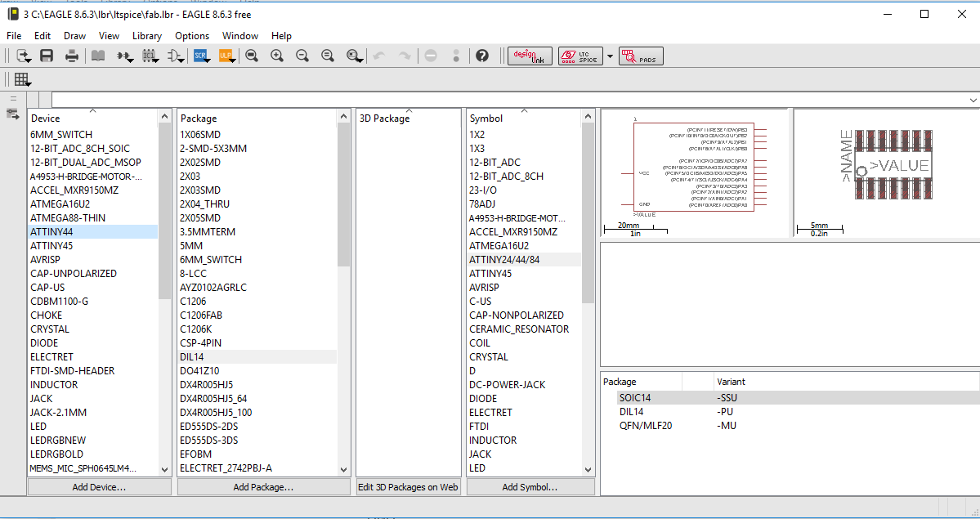Click the zoom out magnifier icon
The height and width of the screenshot is (519, 980).
pos(302,56)
